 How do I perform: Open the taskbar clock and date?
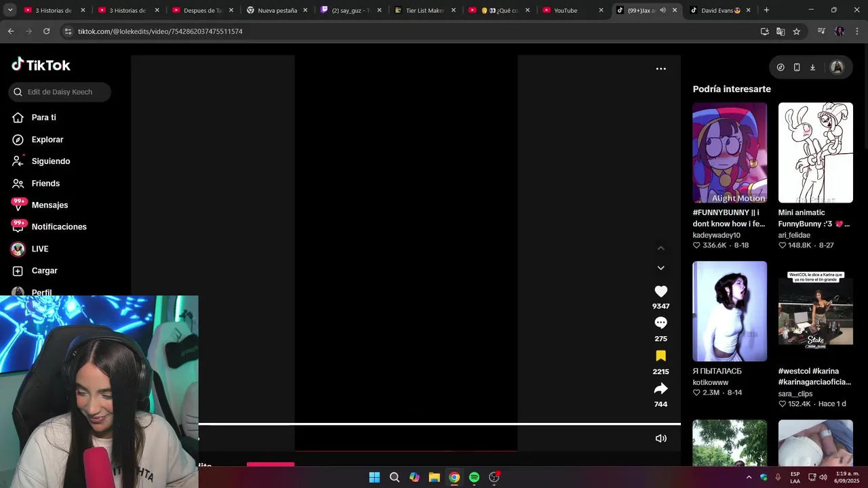(847, 477)
